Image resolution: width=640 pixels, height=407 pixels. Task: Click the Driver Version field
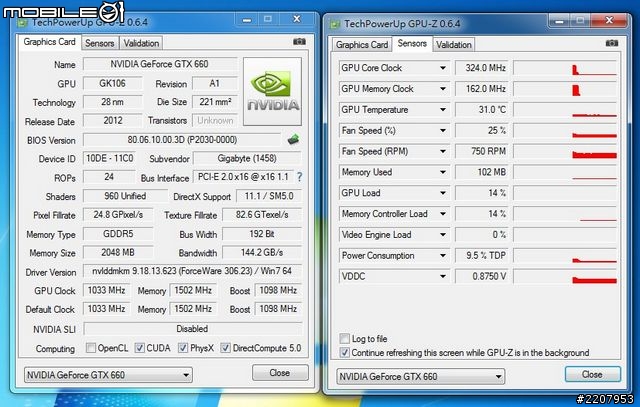(192, 271)
